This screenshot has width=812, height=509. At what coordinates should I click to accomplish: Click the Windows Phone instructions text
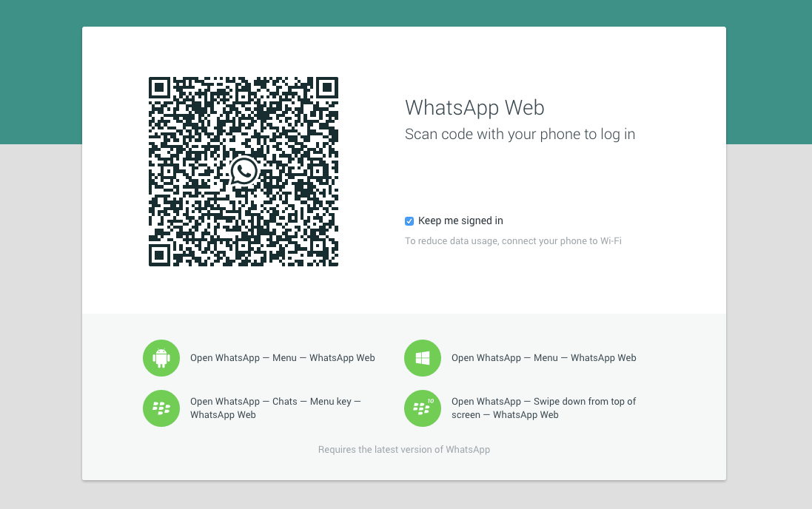tap(543, 358)
